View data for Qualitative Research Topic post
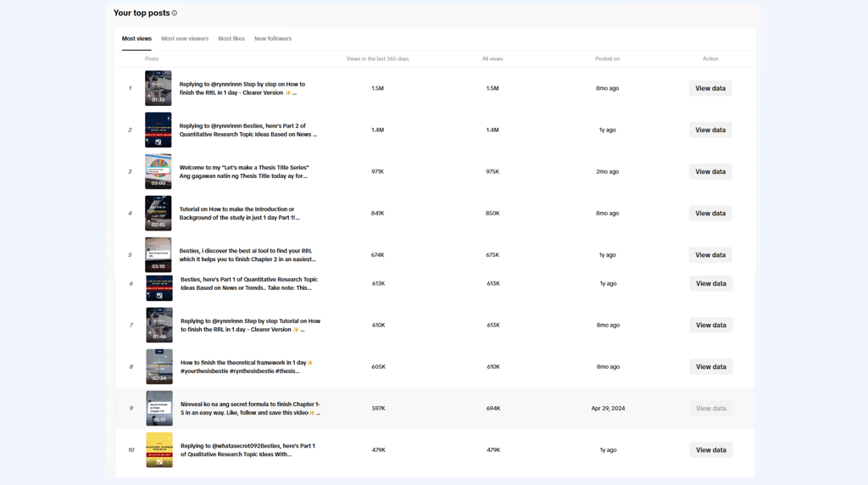This screenshot has width=868, height=485. pyautogui.click(x=711, y=449)
